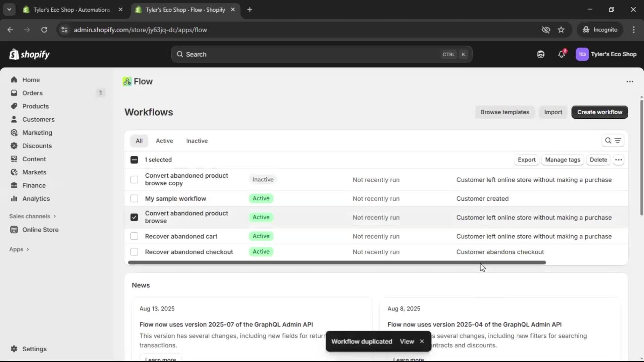Screen dimensions: 644x362
Task: Open the workflow search magnifier icon
Action: pos(608,141)
